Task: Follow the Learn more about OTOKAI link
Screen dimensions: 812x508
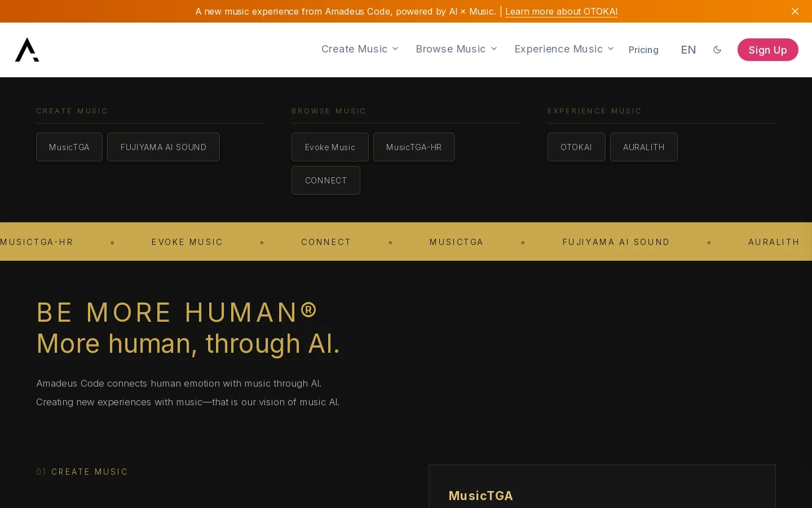Action: 561,11
